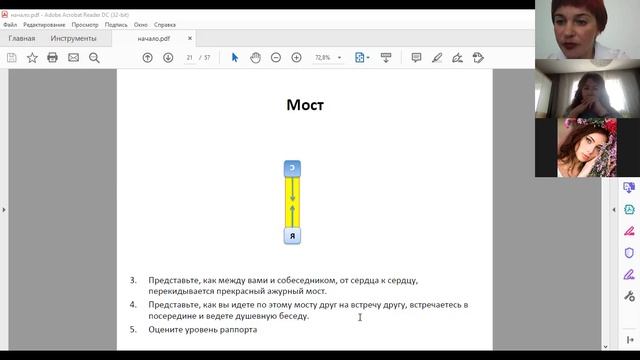Viewport: 640px width, 360px height.
Task: Select the начало.pdf document tab
Action: click(153, 38)
